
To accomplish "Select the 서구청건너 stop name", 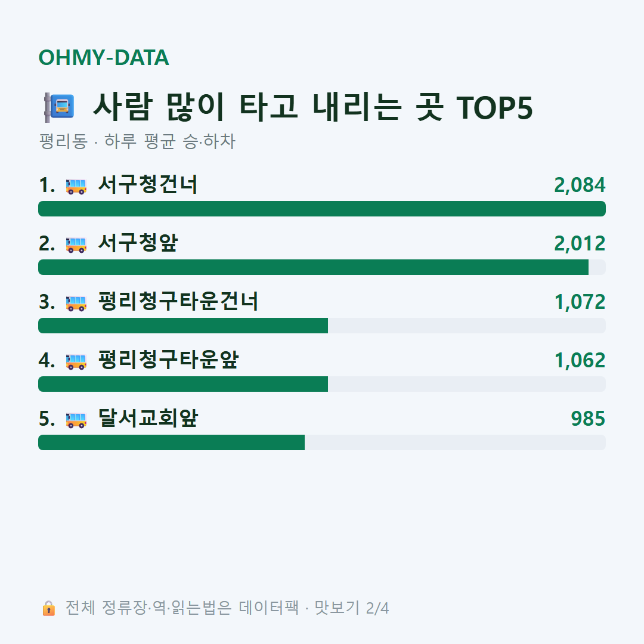I will click(x=148, y=184).
